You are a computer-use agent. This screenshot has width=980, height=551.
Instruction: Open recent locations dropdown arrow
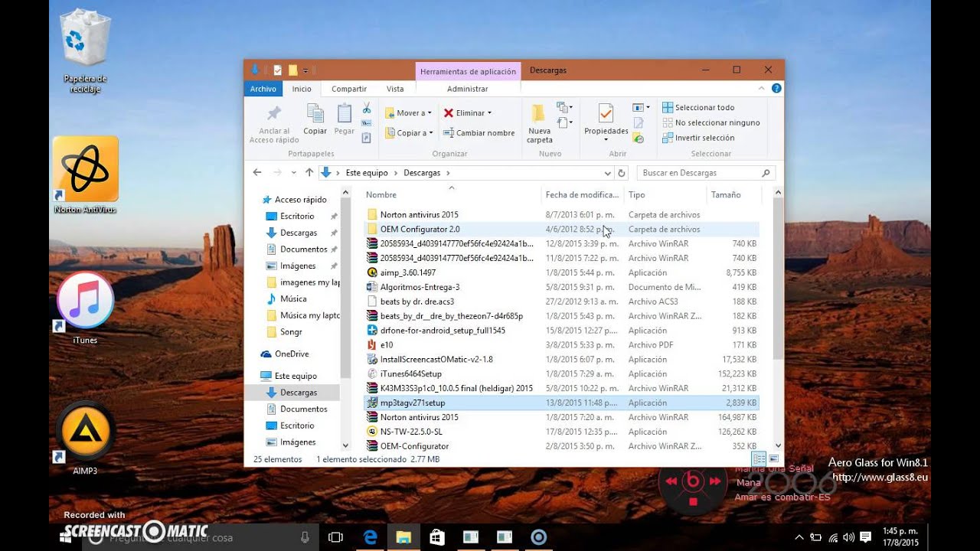(293, 173)
